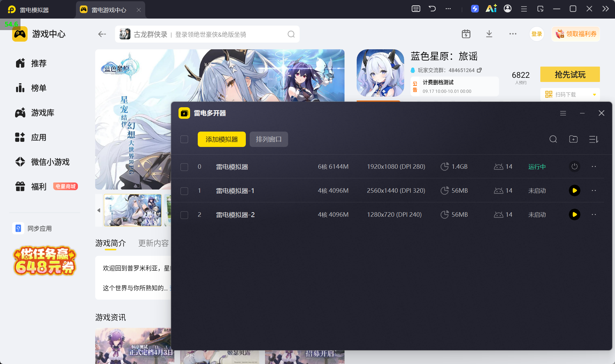Switch to the 更新内容 tab
The height and width of the screenshot is (364, 615).
click(154, 243)
